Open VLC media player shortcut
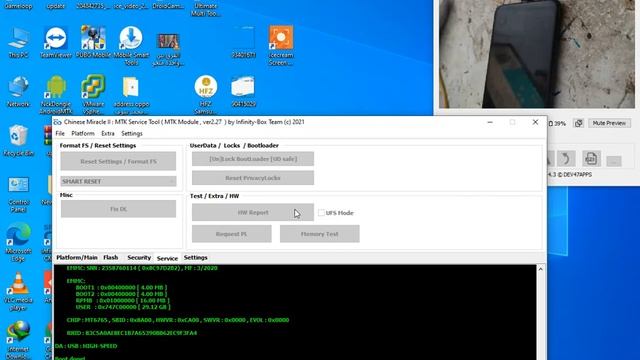Screen dimensions: 640x360 point(18,291)
